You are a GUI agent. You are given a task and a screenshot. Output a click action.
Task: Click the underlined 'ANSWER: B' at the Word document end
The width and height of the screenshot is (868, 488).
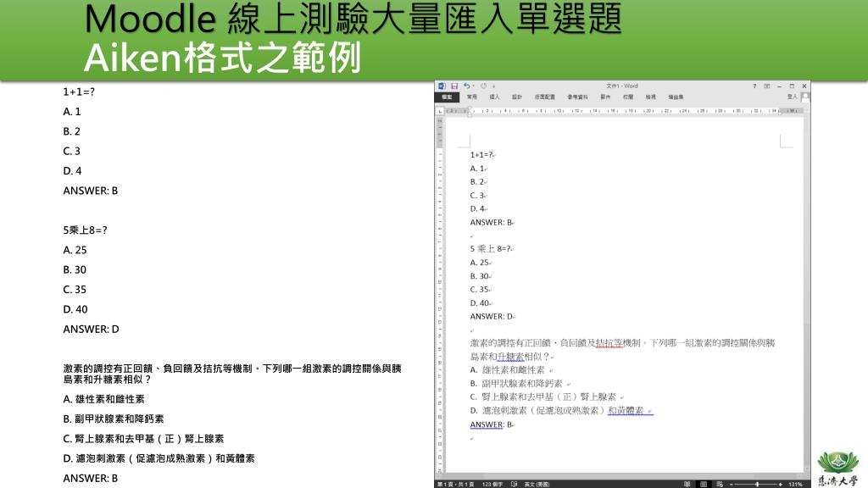pos(492,424)
